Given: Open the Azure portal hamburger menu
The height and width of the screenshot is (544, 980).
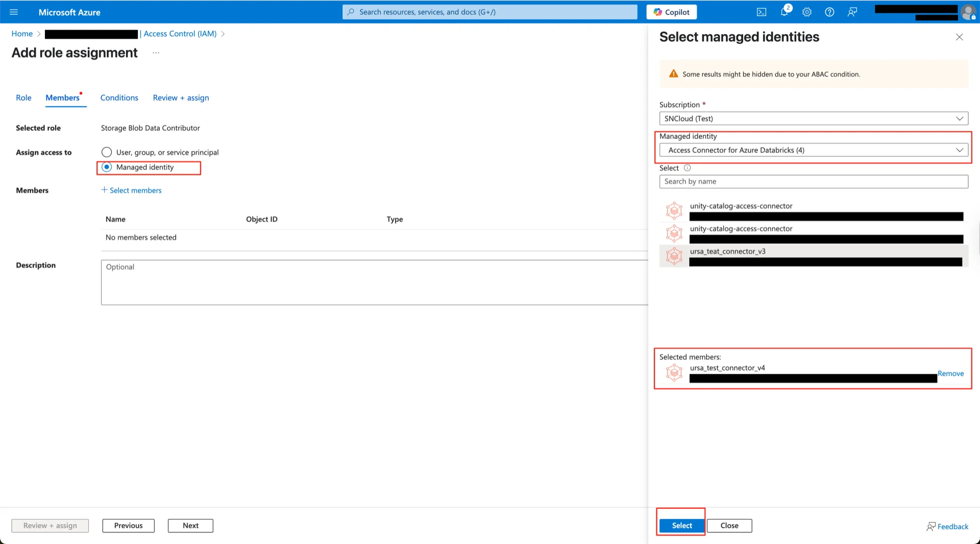Looking at the screenshot, I should click(14, 12).
